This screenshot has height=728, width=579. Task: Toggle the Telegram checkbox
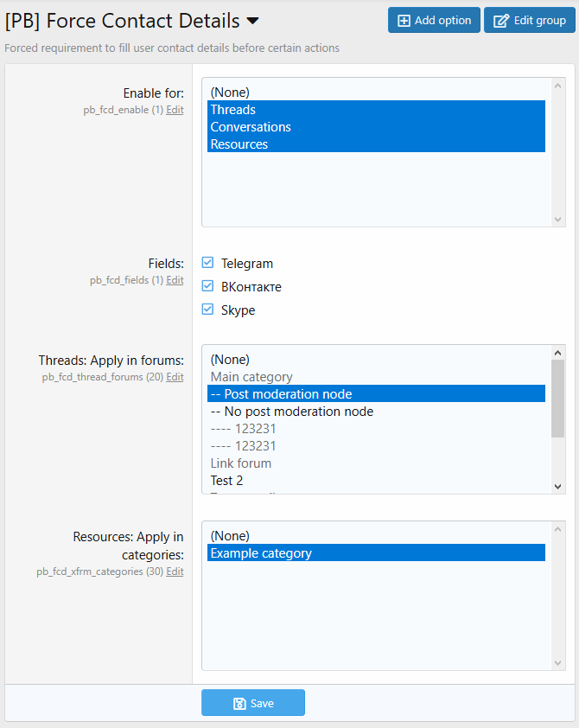coord(207,263)
